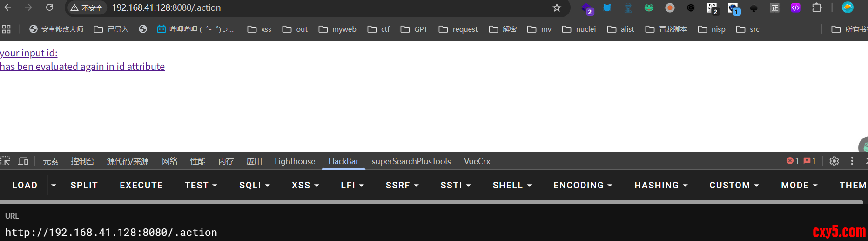Switch to the HackBar DevTools tab

[343, 161]
